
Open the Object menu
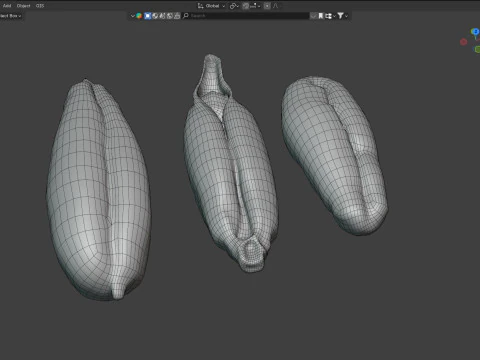23,6
